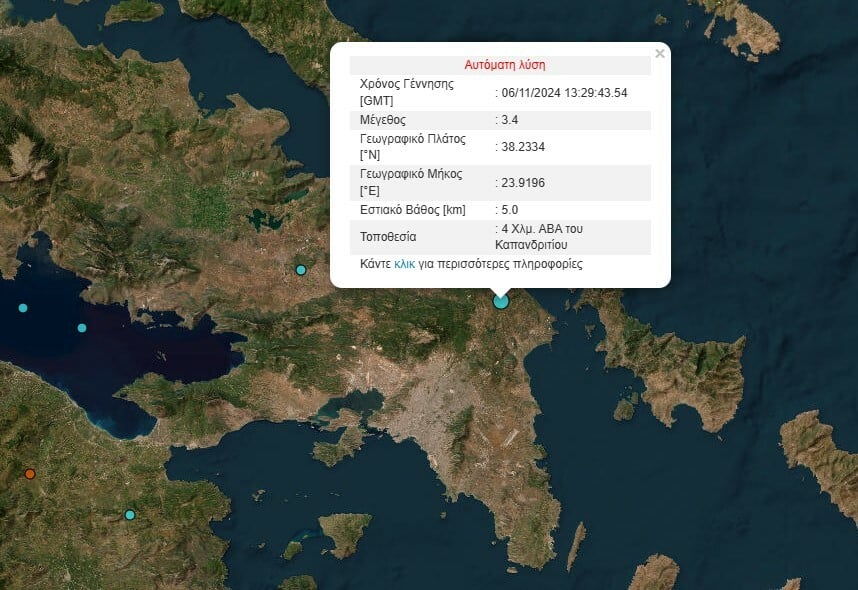Click the magnitude value 3.4

pyautogui.click(x=512, y=120)
